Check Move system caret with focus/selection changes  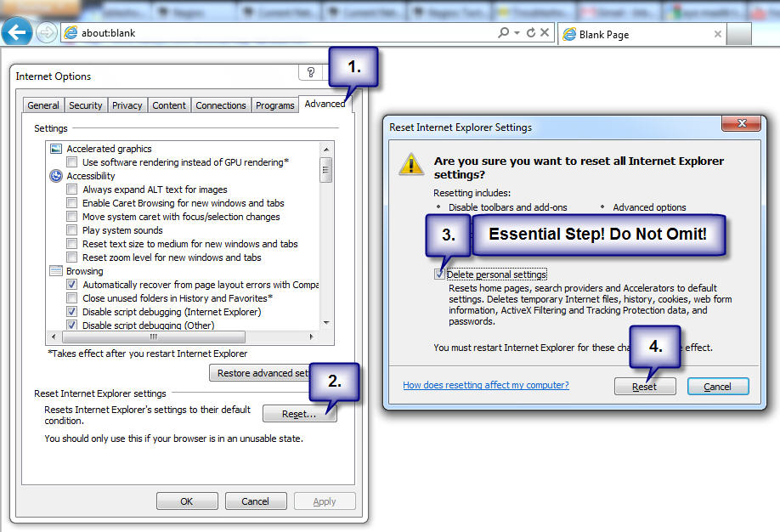pyautogui.click(x=72, y=217)
